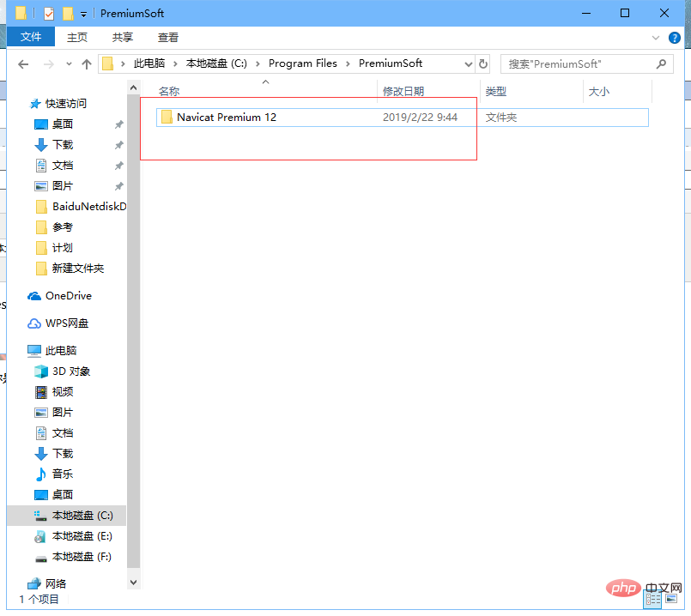The width and height of the screenshot is (691, 616).
Task: Click the sidebar scrollbar down arrow
Action: coord(133,582)
